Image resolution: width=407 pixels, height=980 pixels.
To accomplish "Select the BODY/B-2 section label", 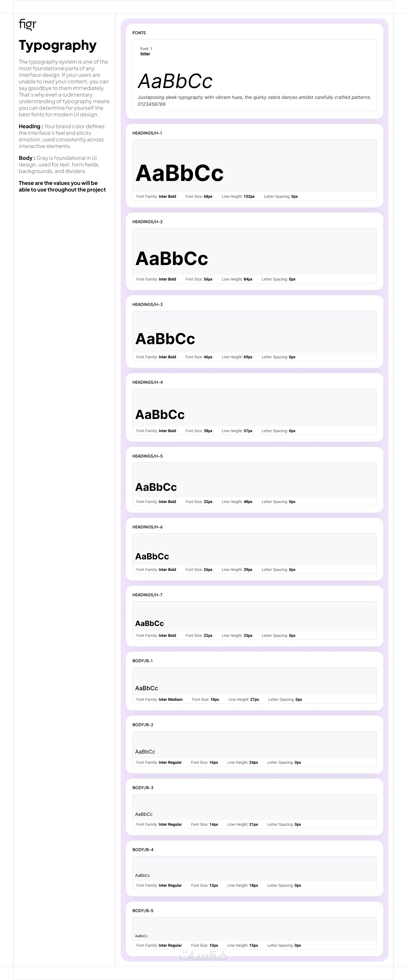I will (143, 725).
